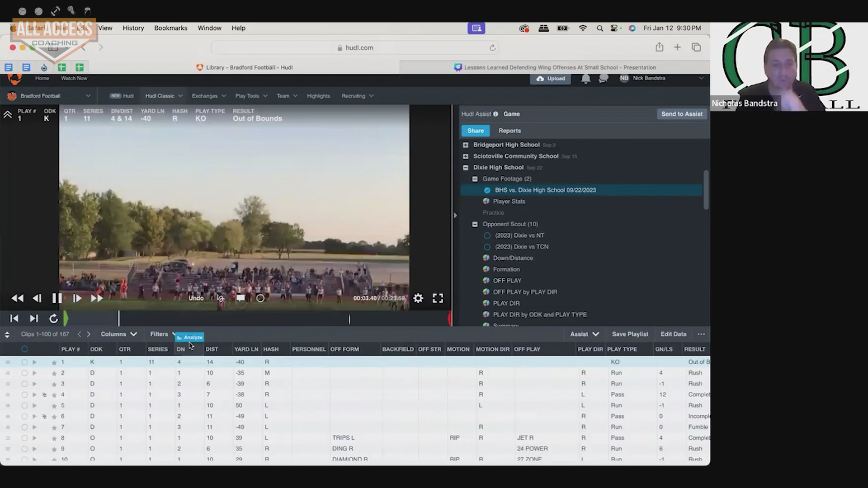This screenshot has width=868, height=488.
Task: Switch to new Hudl version
Action: 122,96
